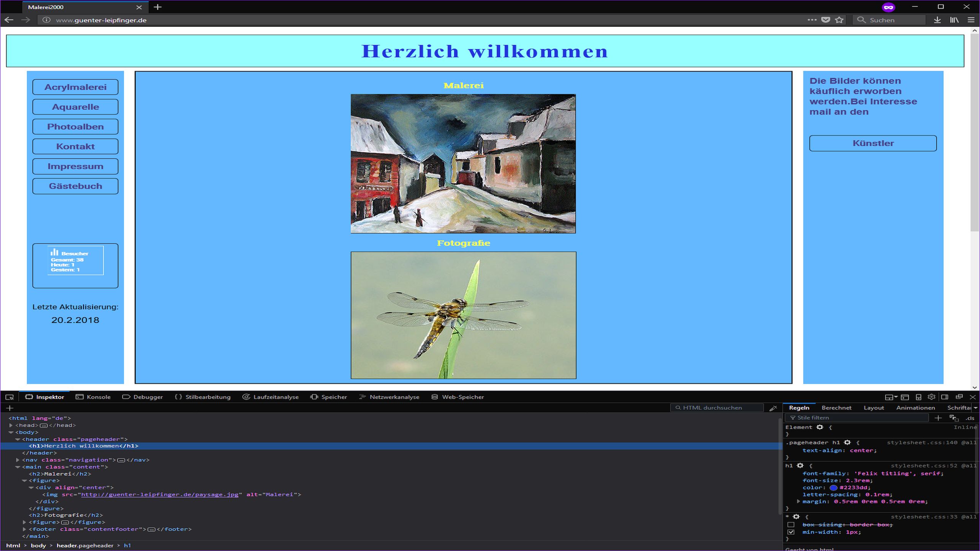Enable the box-sizing border-box checkbox
Screen dimensions: 980x551
[x=791, y=525]
